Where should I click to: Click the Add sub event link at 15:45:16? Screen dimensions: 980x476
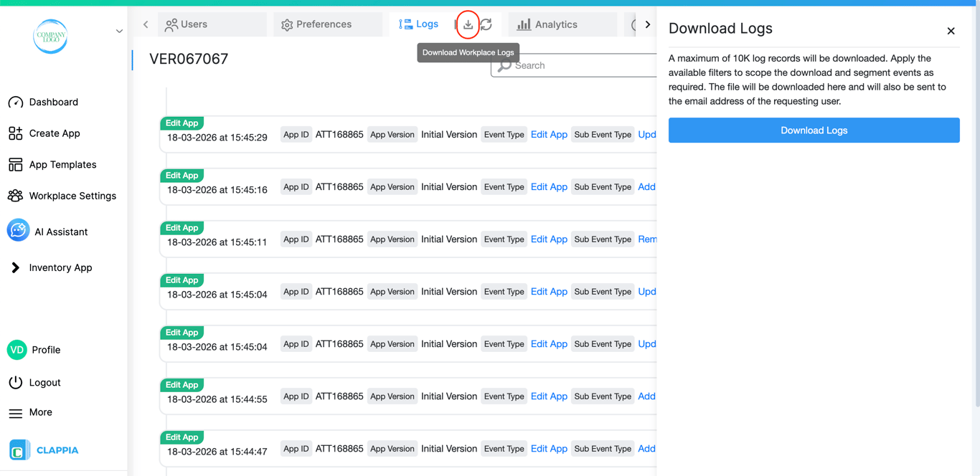tap(646, 187)
